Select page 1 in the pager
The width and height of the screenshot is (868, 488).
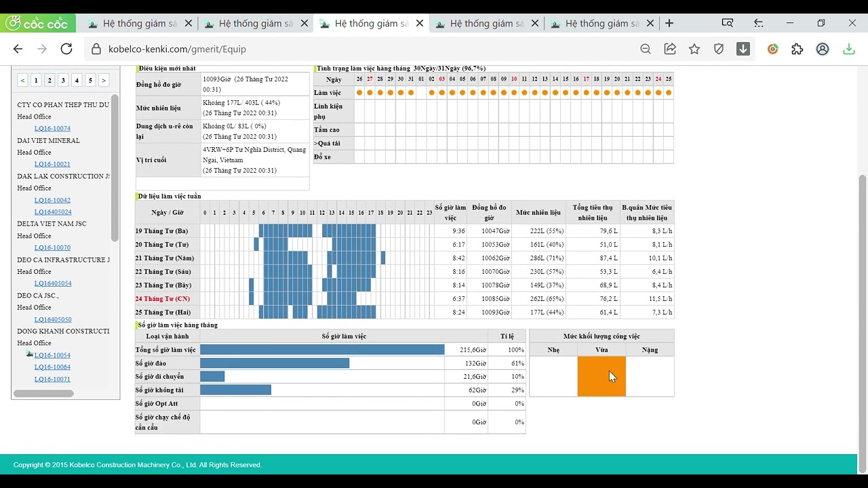click(x=36, y=80)
